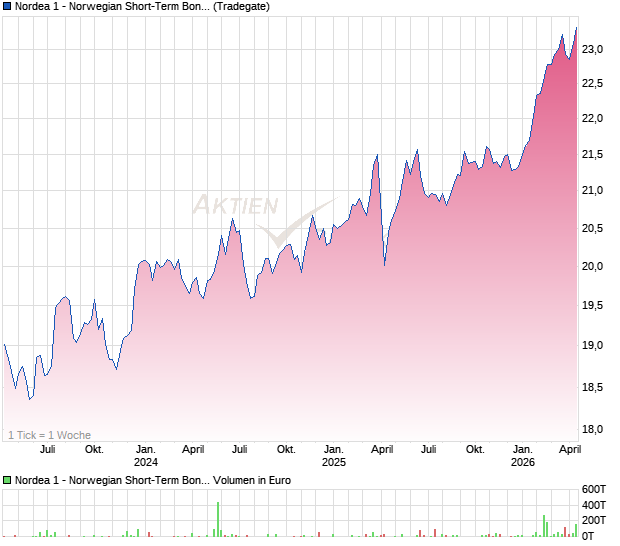Click the '400T' volume axis label

[594, 505]
